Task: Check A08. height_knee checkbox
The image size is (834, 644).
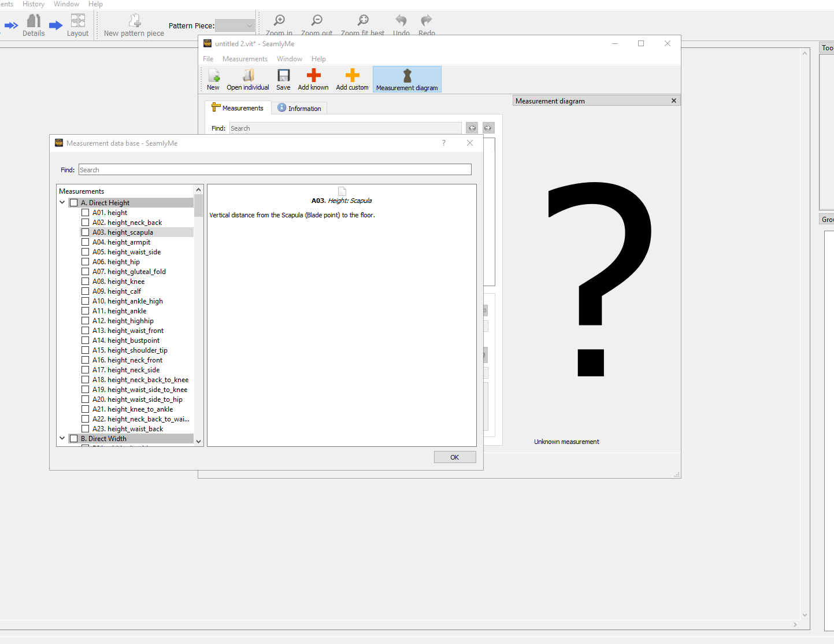Action: click(85, 282)
